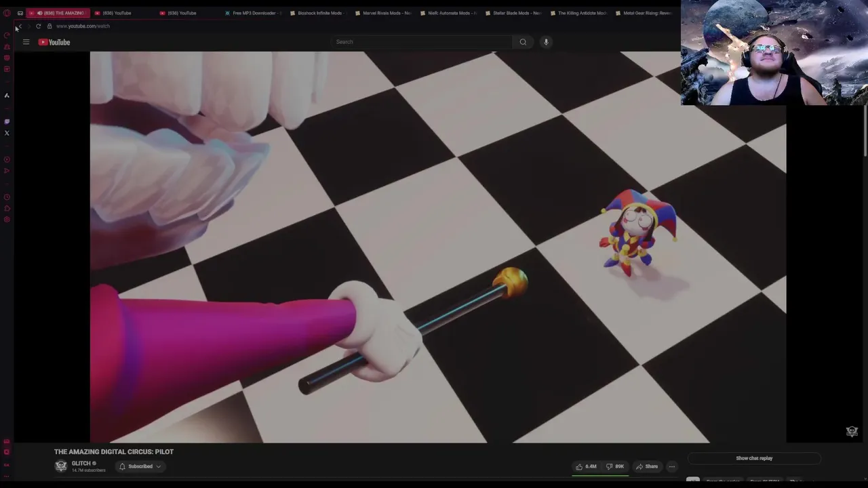The width and height of the screenshot is (868, 488).
Task: Switch to Metal Gear Rising tab
Action: coord(645,13)
